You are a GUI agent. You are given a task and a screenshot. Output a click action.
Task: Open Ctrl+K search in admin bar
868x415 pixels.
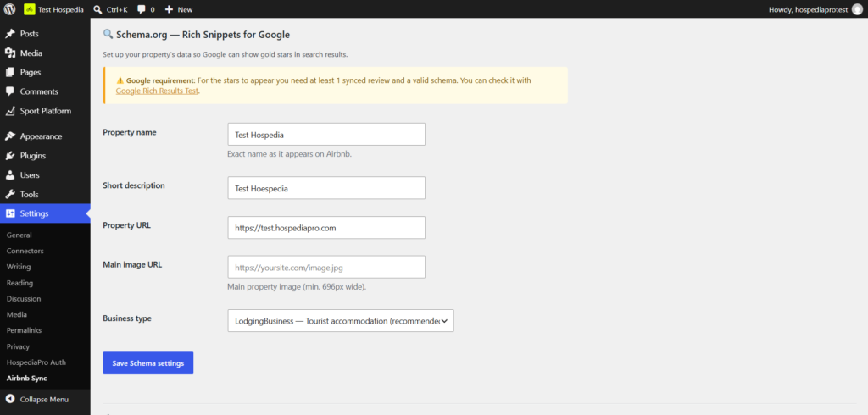110,9
